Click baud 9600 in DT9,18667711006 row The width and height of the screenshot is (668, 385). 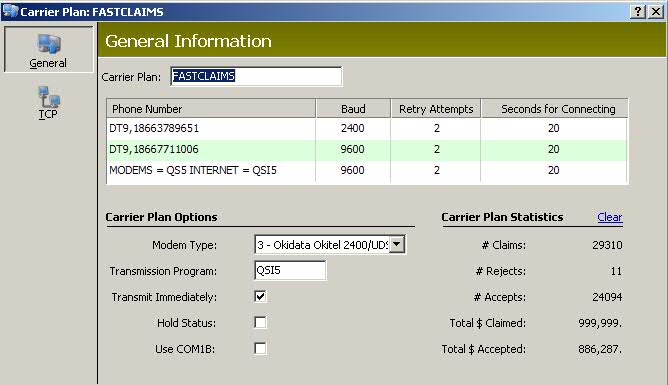tap(352, 149)
